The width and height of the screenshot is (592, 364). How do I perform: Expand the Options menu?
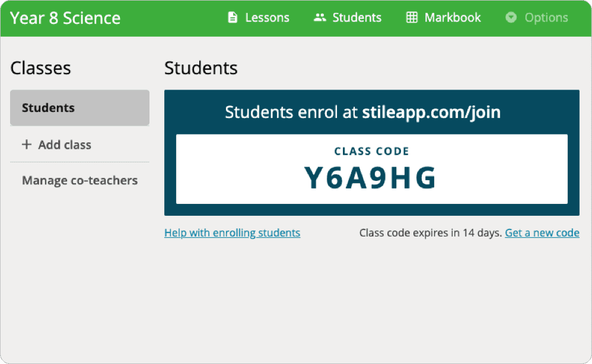(537, 17)
